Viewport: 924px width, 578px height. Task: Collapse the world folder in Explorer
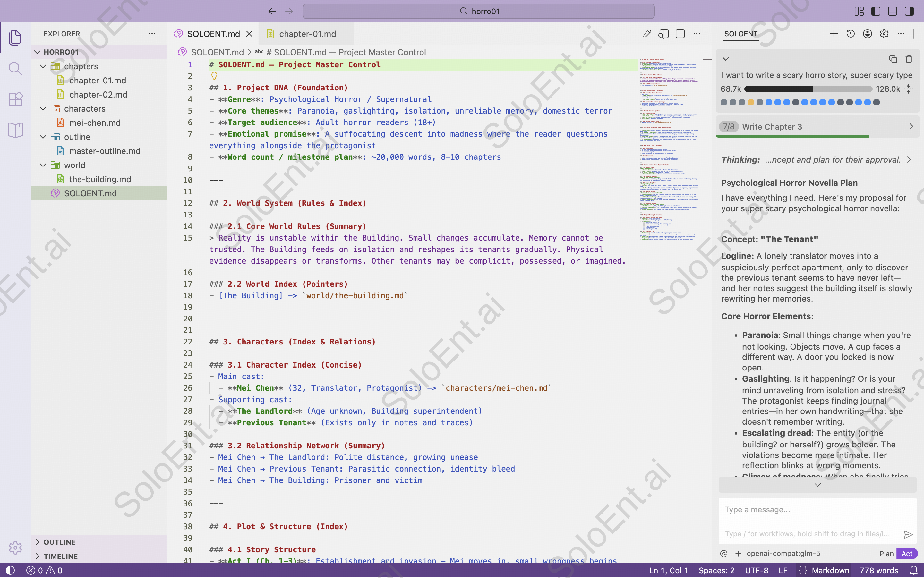42,165
